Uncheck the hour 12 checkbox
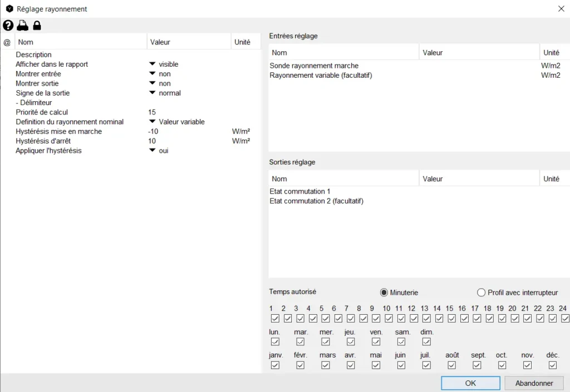570x392 pixels. tap(414, 319)
